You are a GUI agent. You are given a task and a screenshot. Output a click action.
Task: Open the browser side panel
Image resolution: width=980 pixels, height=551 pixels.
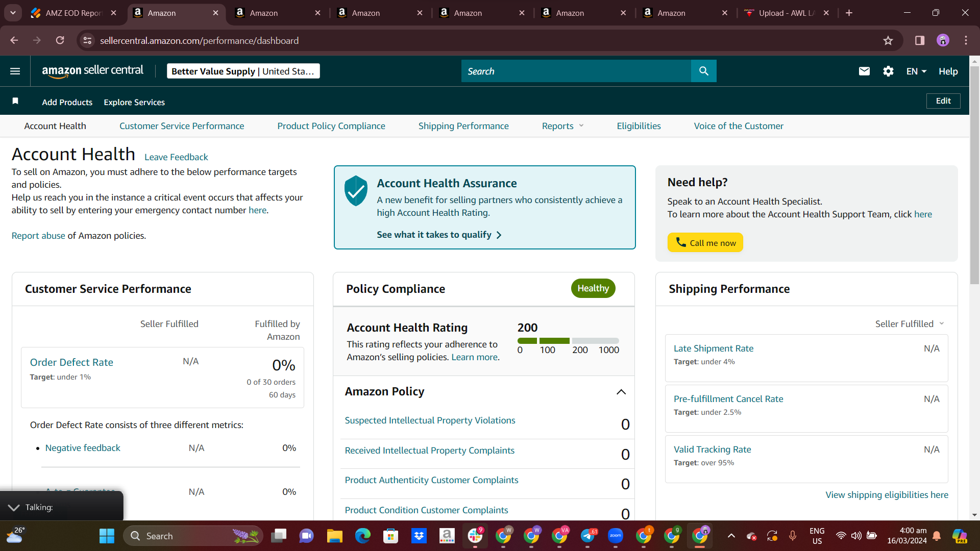click(920, 40)
